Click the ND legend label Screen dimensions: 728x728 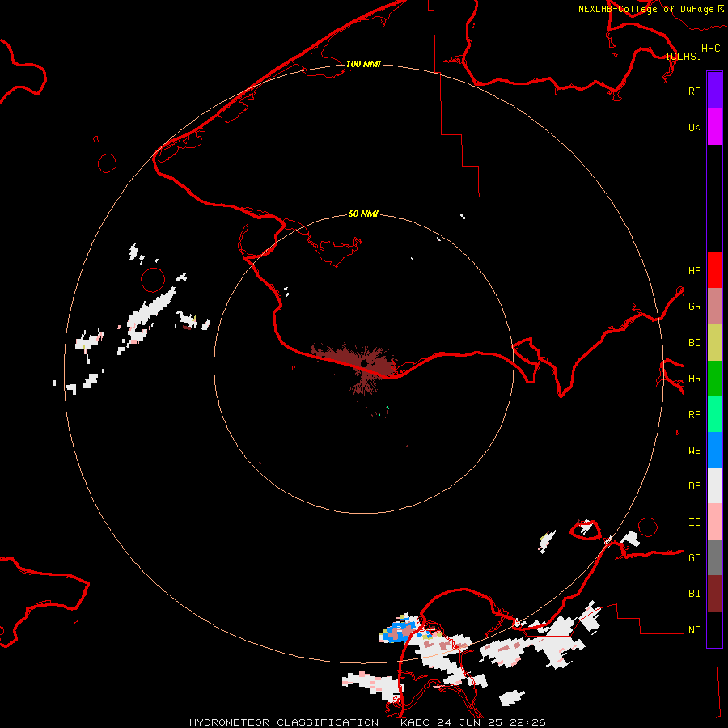click(694, 629)
